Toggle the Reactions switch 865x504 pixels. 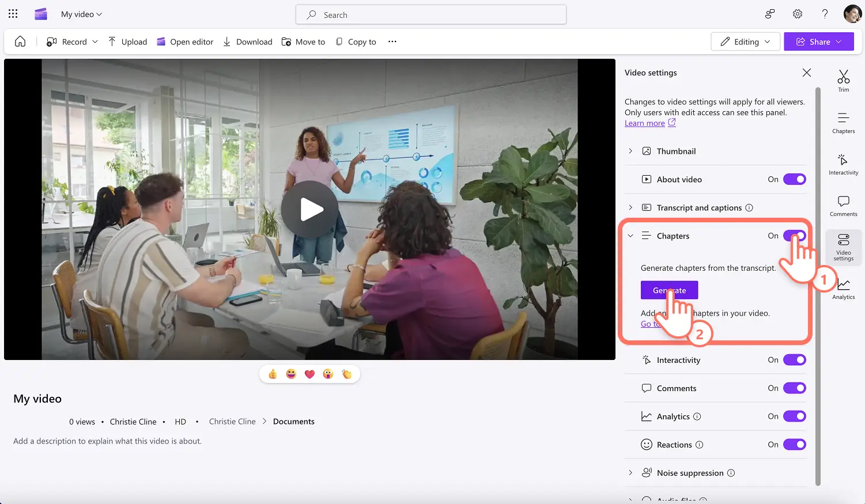click(795, 445)
